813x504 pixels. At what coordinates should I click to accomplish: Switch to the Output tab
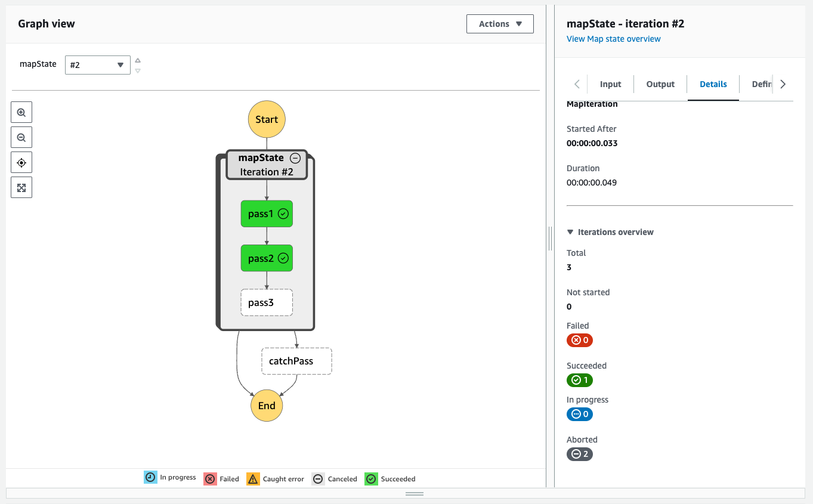coord(660,84)
